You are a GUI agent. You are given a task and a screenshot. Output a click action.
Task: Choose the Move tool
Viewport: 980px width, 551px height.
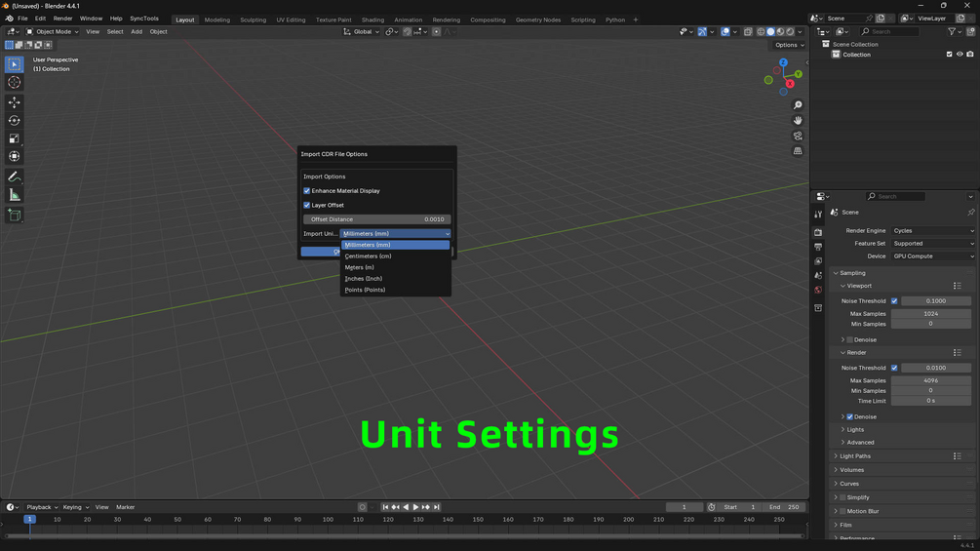pos(14,101)
